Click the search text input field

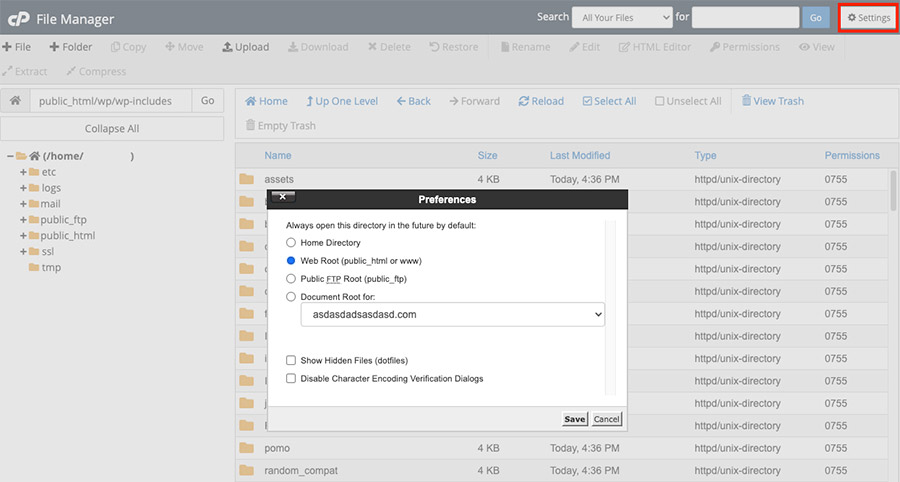(745, 18)
